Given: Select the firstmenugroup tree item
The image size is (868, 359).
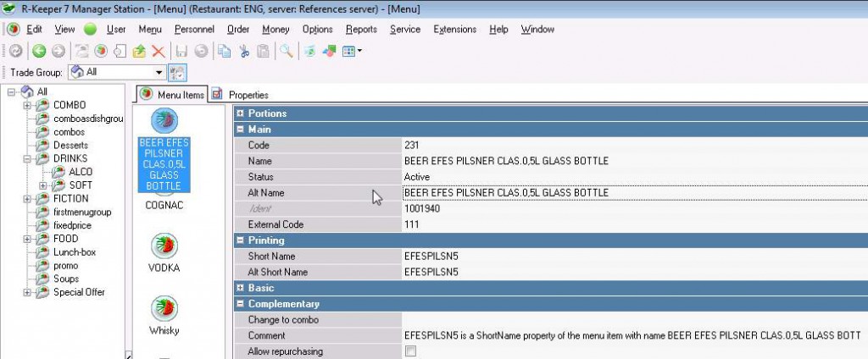Looking at the screenshot, I should [x=82, y=212].
